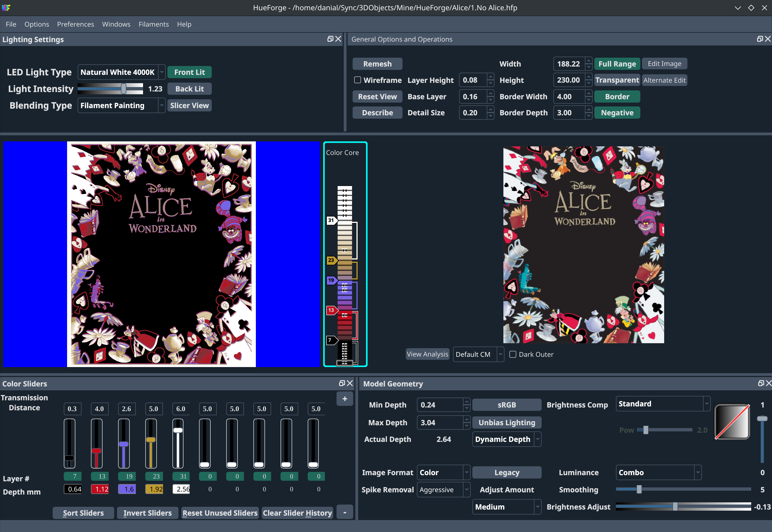
Task: Click the red layer 13 marker
Action: [331, 310]
